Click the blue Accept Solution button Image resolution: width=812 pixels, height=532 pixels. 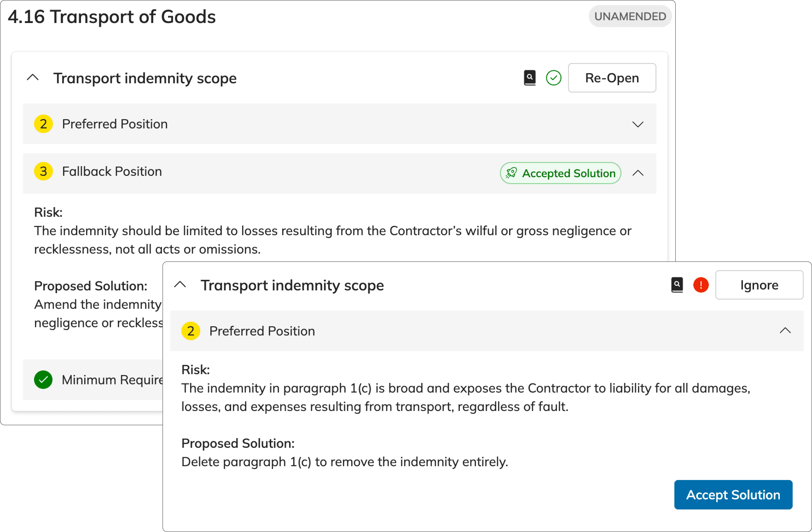click(x=733, y=494)
